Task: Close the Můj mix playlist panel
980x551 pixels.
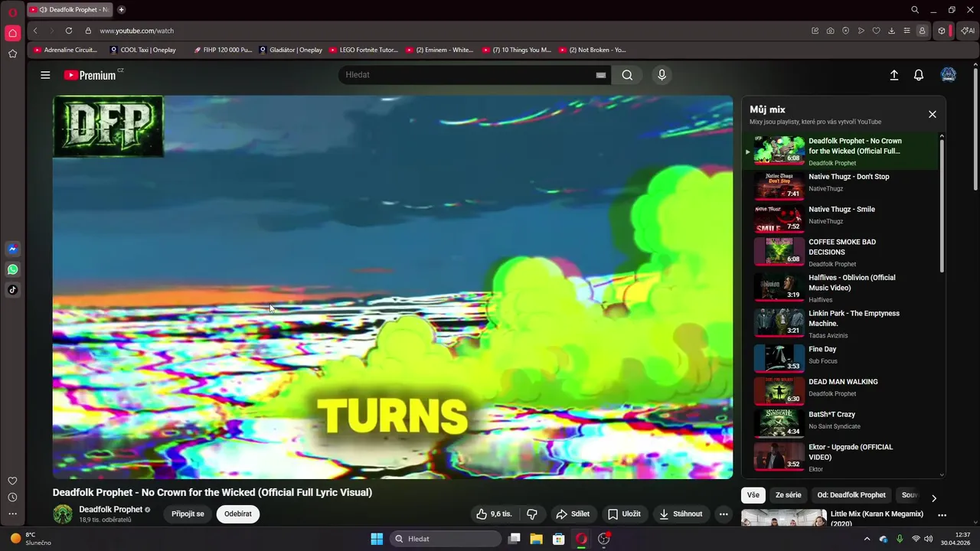Action: point(932,114)
